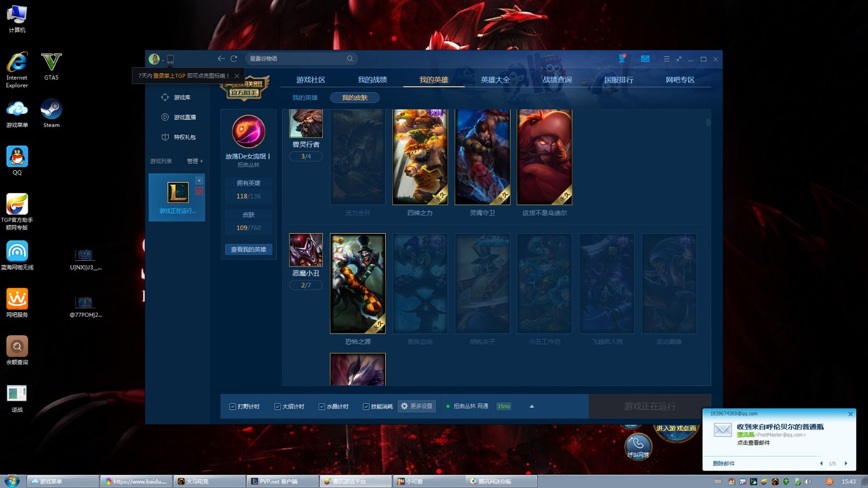
Task: Click the 恶魔小丑 champion portrait
Action: 306,250
